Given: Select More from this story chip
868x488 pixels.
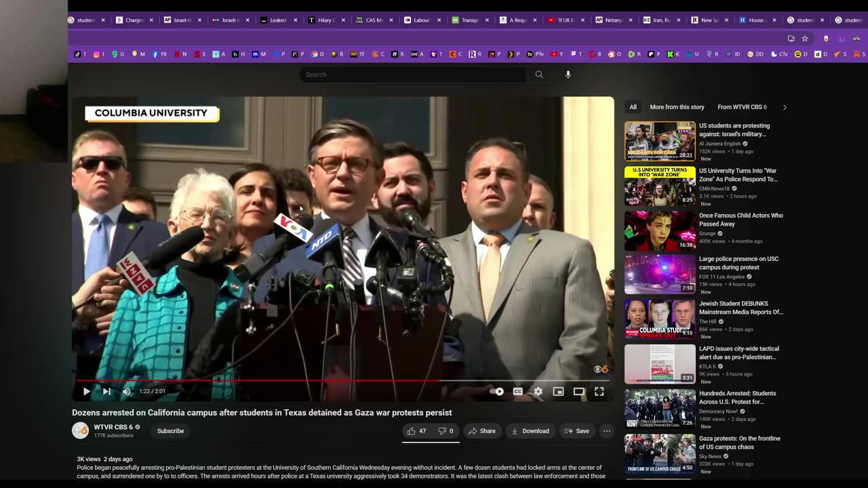Looking at the screenshot, I should (x=677, y=107).
